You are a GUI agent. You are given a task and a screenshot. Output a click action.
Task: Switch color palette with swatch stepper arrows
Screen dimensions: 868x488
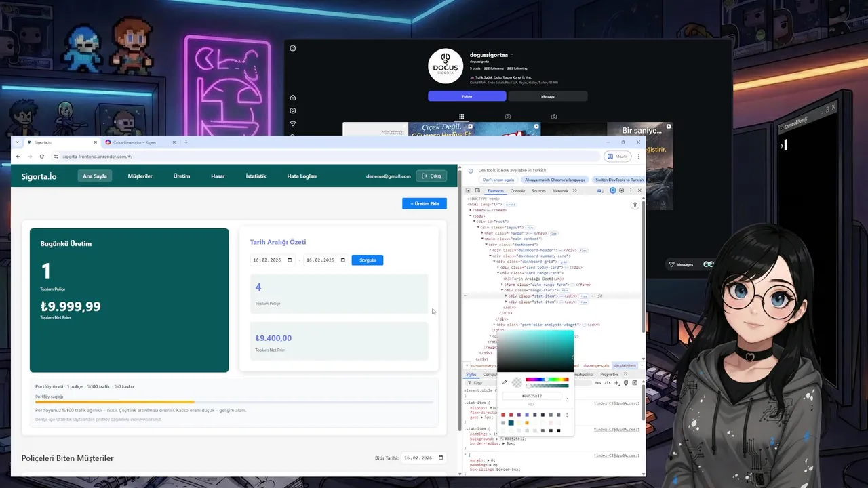tap(567, 415)
